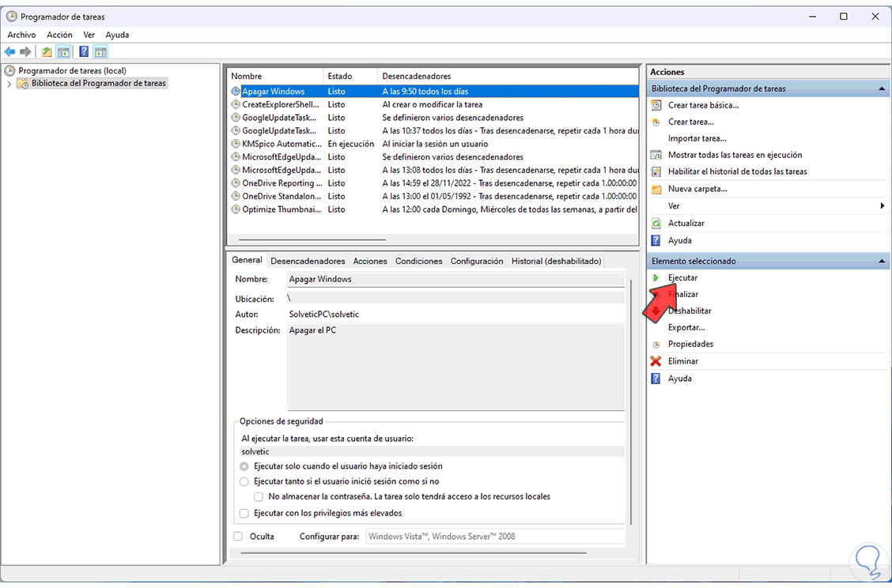The image size is (892, 588).
Task: Open the Configurar para combo box
Action: coord(495,537)
